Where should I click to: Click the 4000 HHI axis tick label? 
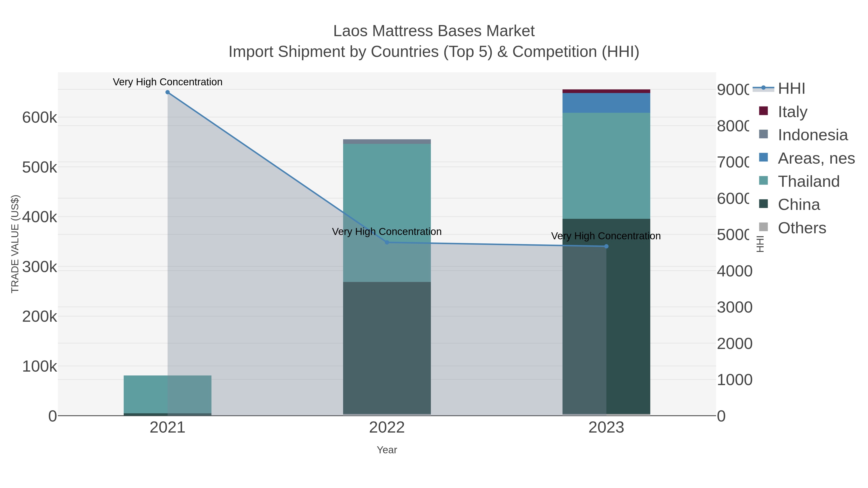pyautogui.click(x=735, y=271)
